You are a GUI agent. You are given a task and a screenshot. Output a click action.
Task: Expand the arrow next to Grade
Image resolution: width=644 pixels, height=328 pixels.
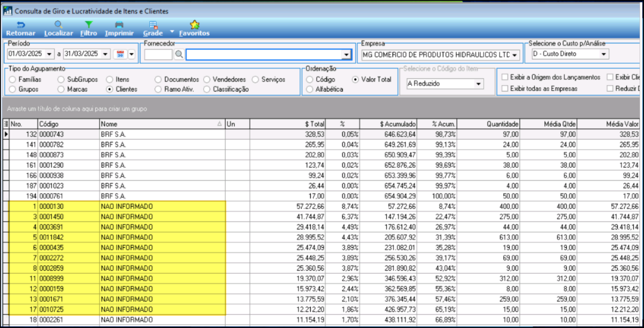[172, 31]
